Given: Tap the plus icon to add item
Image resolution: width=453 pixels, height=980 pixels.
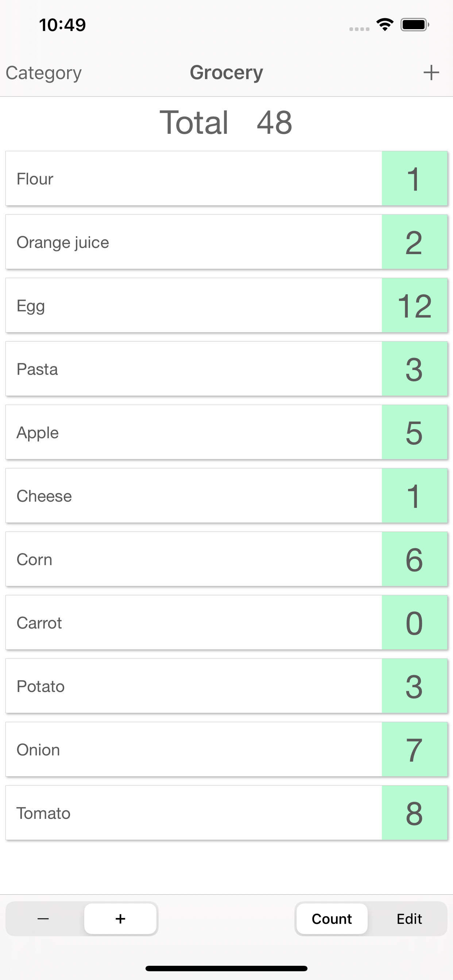Looking at the screenshot, I should pyautogui.click(x=431, y=73).
